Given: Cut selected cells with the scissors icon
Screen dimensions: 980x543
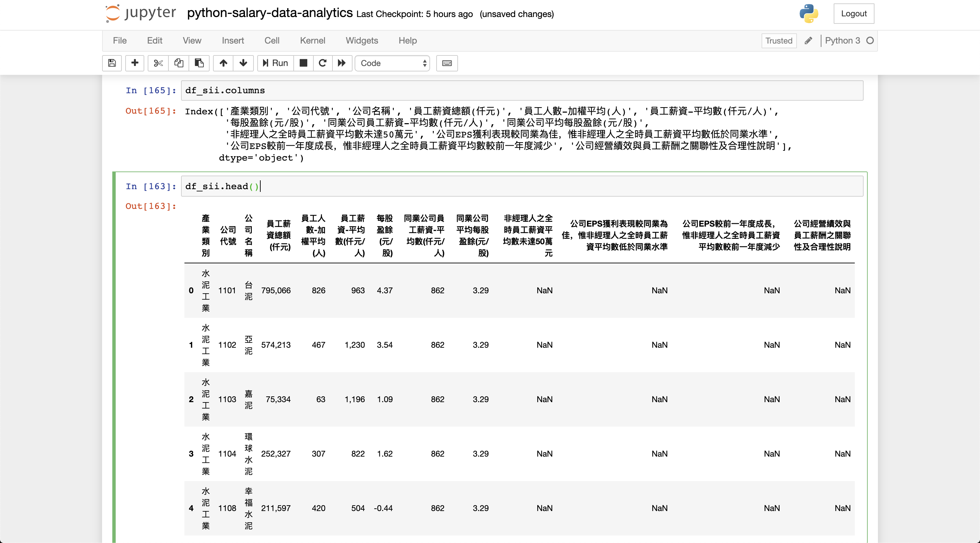Looking at the screenshot, I should 158,63.
